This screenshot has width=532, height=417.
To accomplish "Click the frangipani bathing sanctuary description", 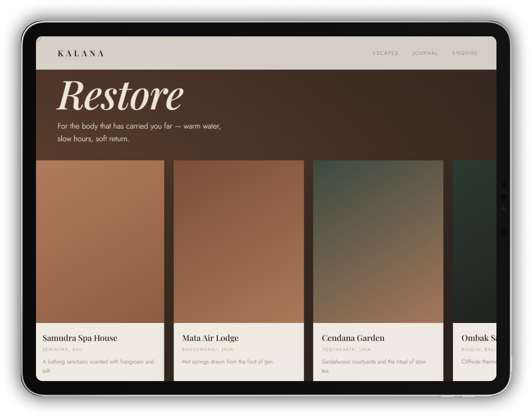I will pos(98,366).
